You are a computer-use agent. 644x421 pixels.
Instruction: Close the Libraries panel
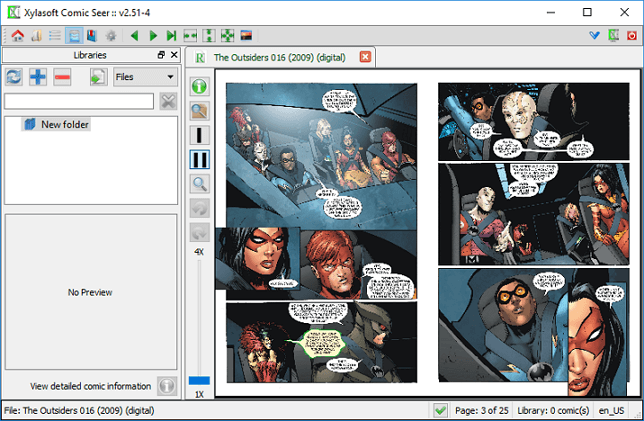click(174, 55)
